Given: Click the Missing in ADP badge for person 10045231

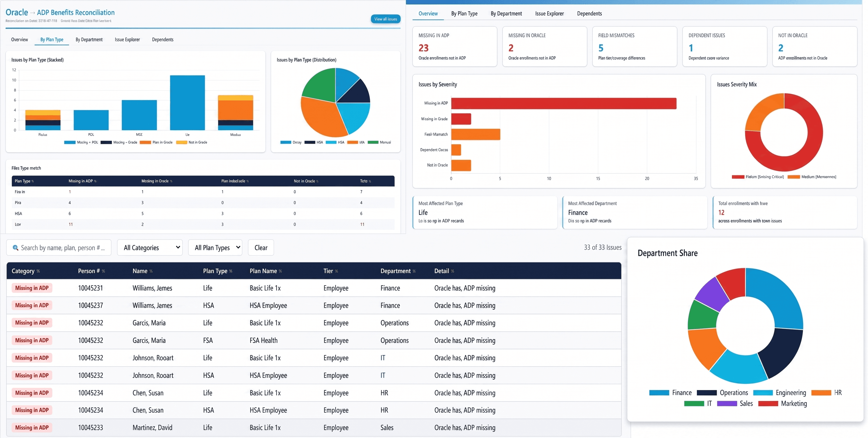Looking at the screenshot, I should pos(32,288).
